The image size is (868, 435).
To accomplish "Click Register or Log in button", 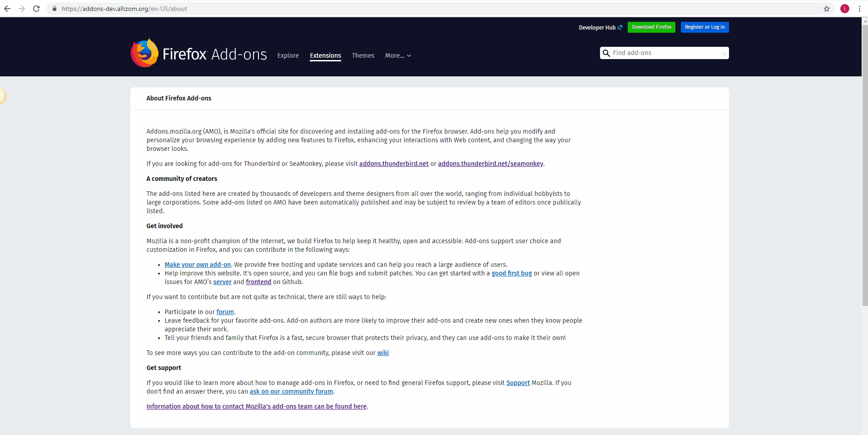I will [704, 27].
